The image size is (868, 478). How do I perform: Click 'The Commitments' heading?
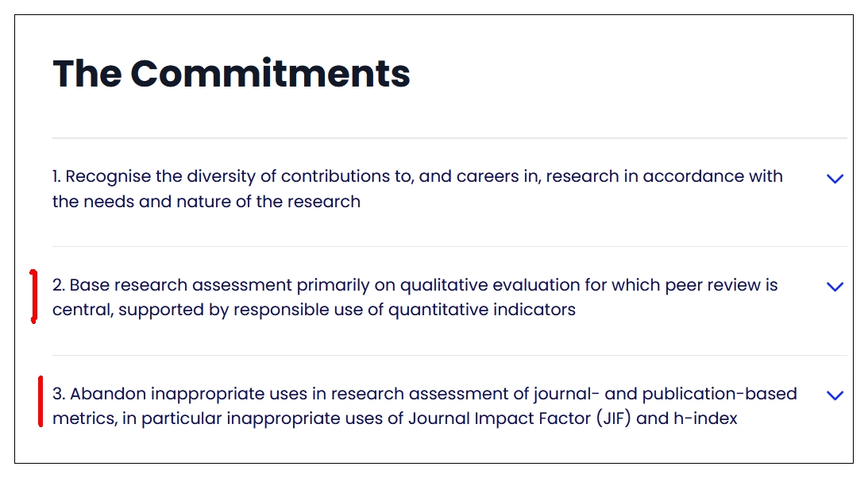click(x=232, y=73)
